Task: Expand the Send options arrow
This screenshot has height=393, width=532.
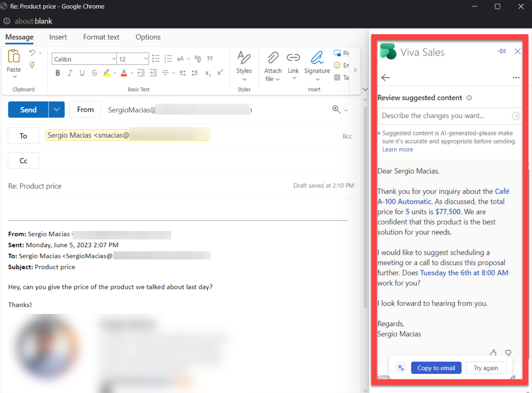Action: (x=57, y=110)
